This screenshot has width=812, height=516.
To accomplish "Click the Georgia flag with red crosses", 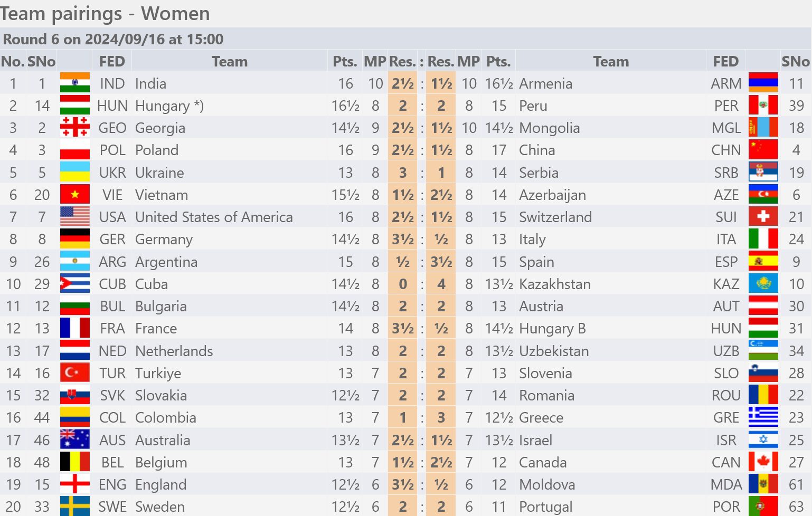I will tap(75, 127).
